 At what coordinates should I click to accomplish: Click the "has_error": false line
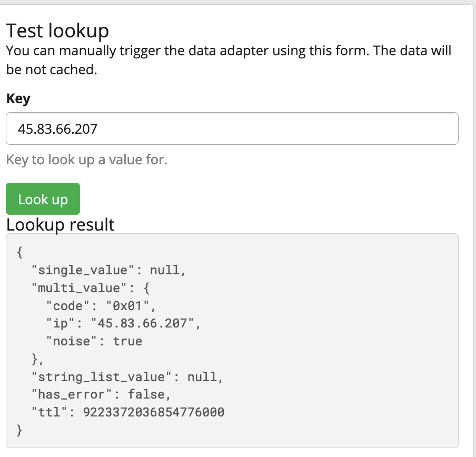click(x=101, y=394)
